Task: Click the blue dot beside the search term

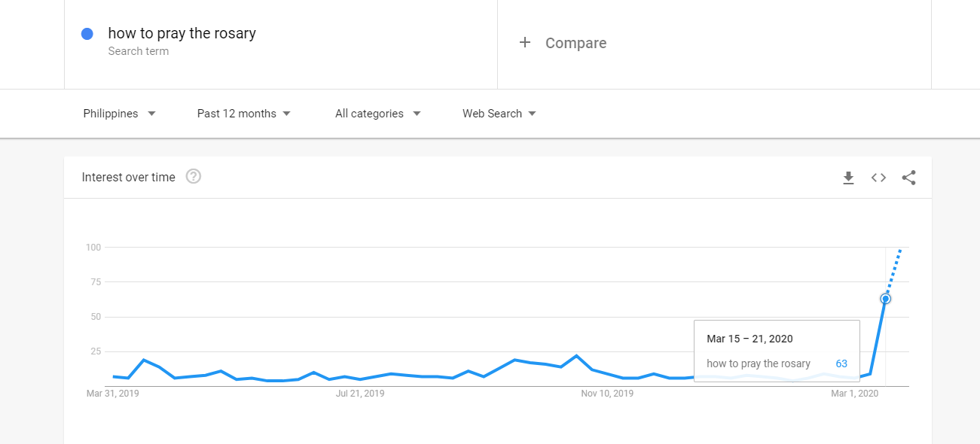Action: point(87,34)
